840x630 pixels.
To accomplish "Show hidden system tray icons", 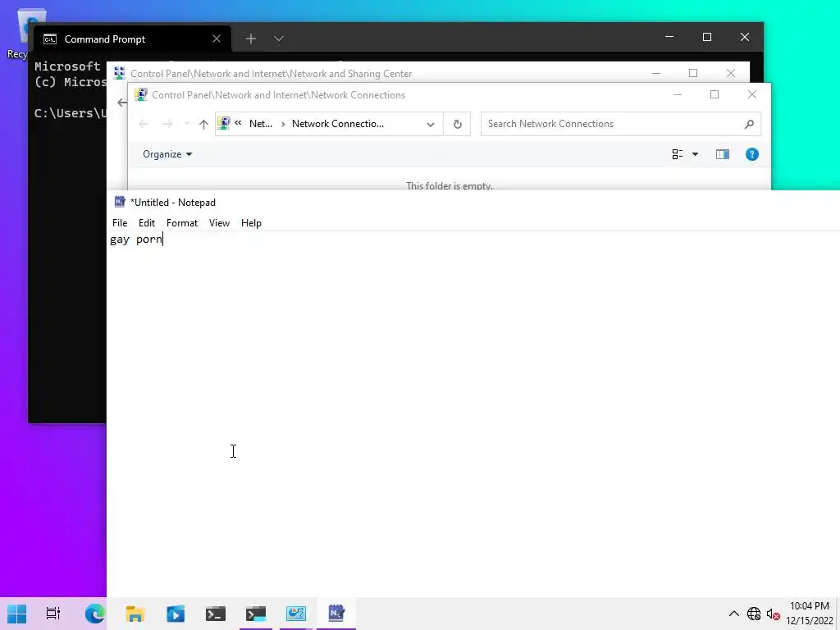I will (734, 614).
